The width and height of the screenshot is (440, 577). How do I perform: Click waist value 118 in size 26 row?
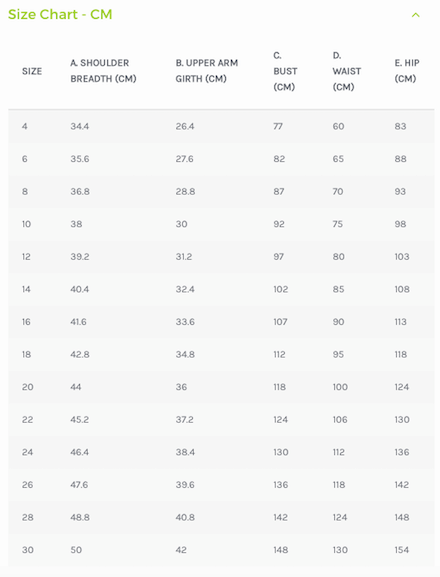[x=339, y=485]
